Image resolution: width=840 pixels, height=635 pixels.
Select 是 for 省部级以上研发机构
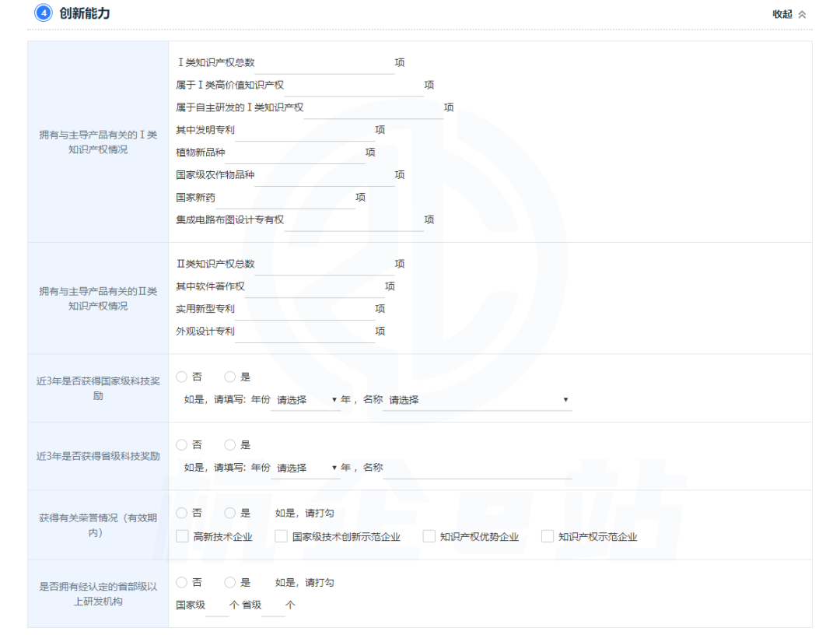229,583
